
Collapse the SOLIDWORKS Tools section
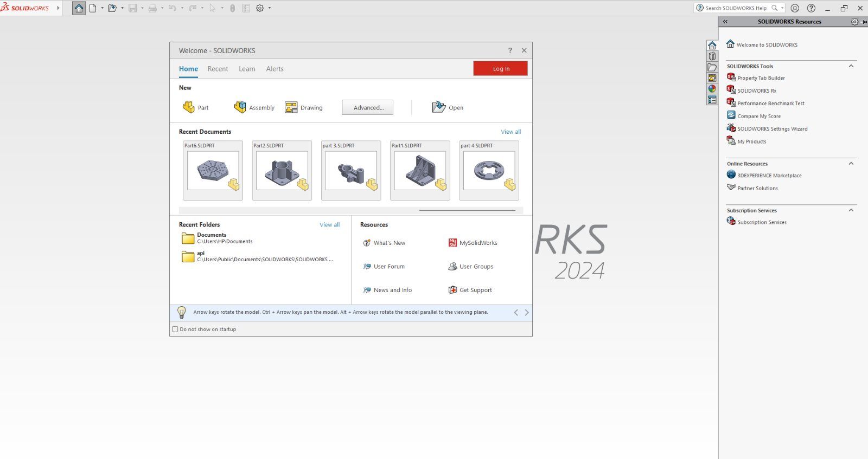pyautogui.click(x=851, y=66)
